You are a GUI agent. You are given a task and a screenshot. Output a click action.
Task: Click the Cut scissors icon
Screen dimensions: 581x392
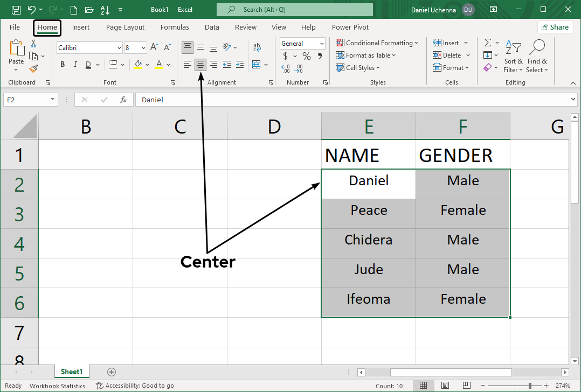[33, 44]
